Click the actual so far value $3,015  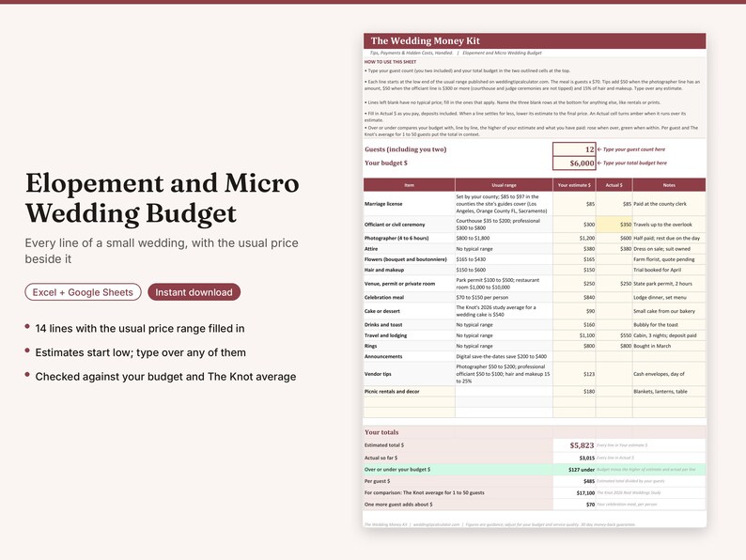point(587,458)
